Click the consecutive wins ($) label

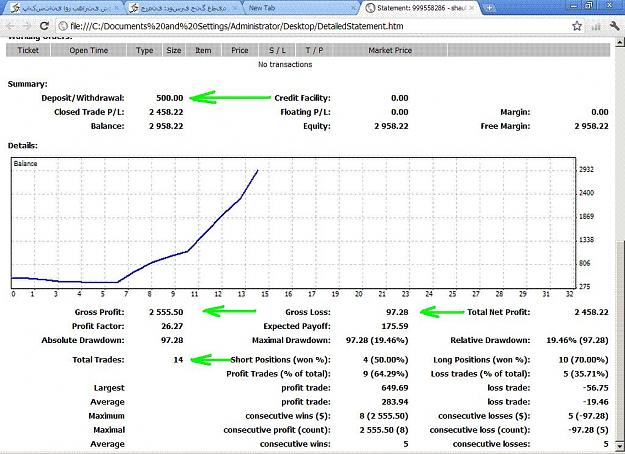pyautogui.click(x=288, y=416)
